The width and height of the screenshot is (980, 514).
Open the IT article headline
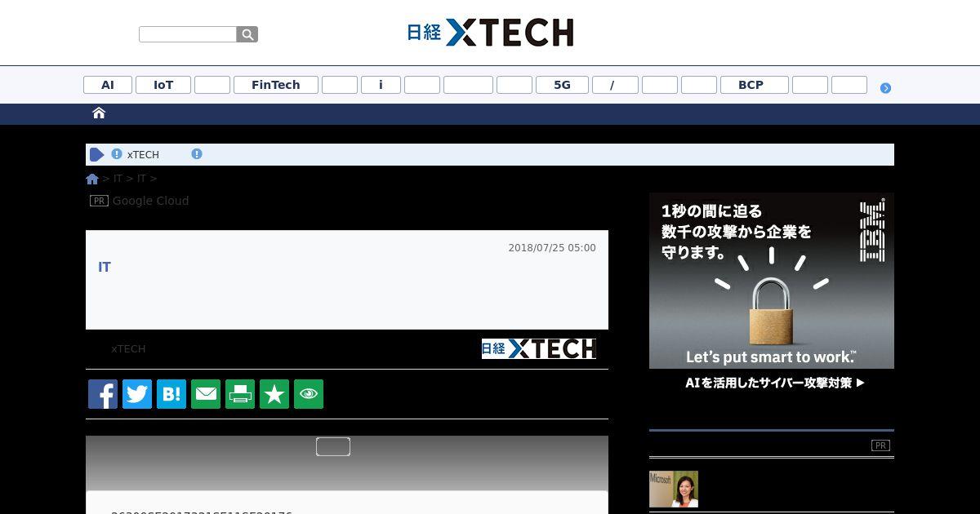coord(105,267)
